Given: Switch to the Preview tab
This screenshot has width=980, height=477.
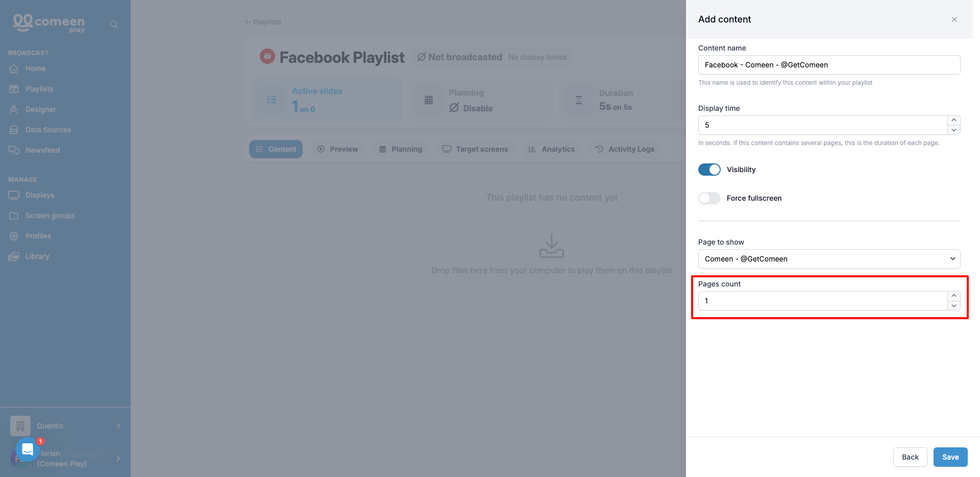Looking at the screenshot, I should [x=338, y=149].
